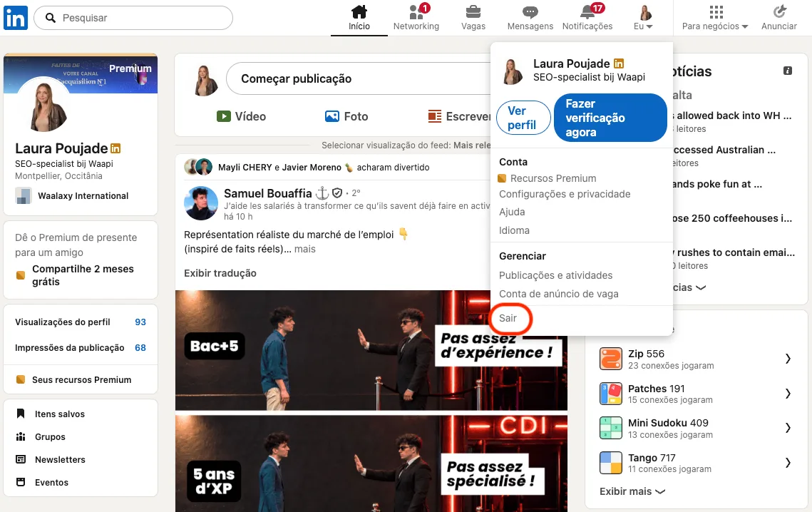The width and height of the screenshot is (812, 512).
Task: Click the Itens salvos bookmark icon
Action: [x=21, y=414]
